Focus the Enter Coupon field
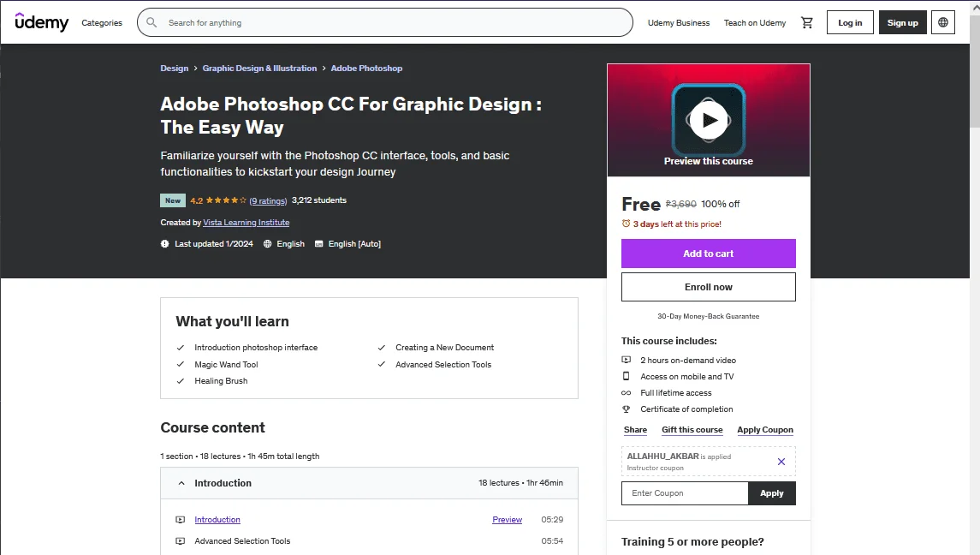980x555 pixels. 685,493
